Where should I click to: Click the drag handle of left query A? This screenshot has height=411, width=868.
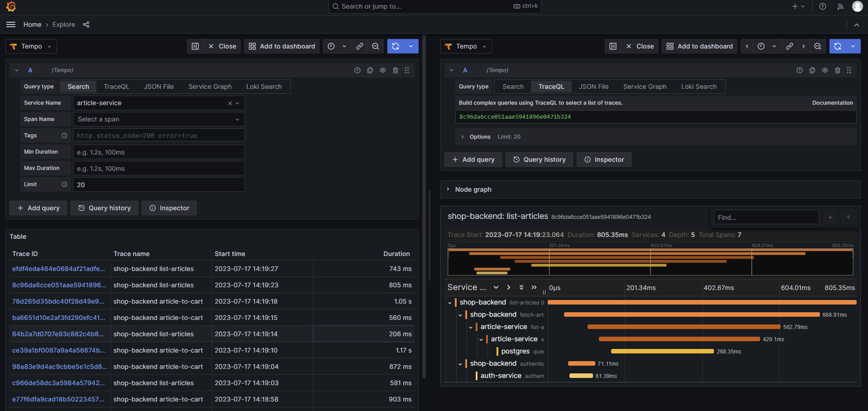click(407, 70)
